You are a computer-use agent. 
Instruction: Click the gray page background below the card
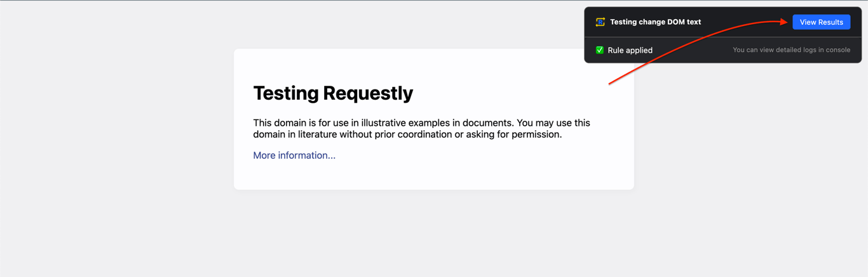(434, 235)
